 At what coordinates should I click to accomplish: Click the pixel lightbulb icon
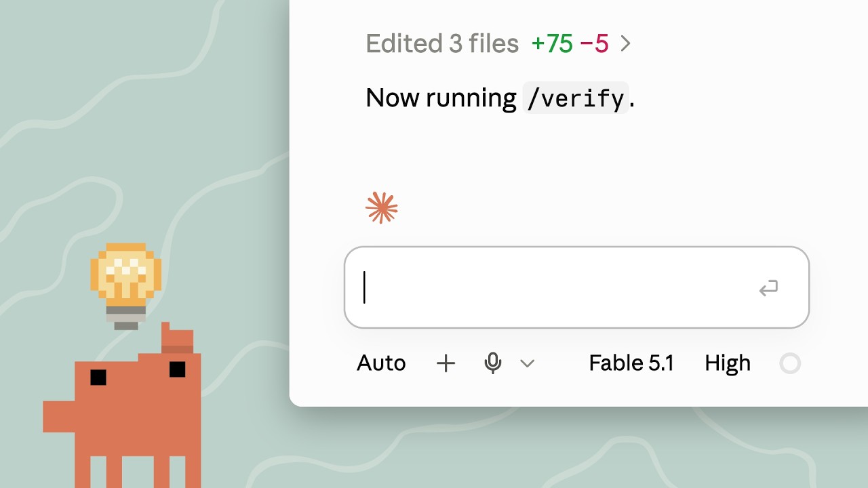126,286
